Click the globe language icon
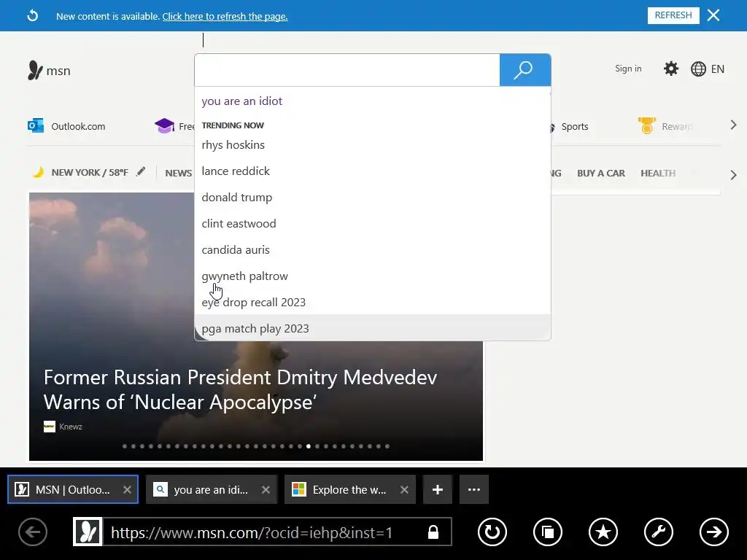The height and width of the screenshot is (560, 747). tap(698, 69)
